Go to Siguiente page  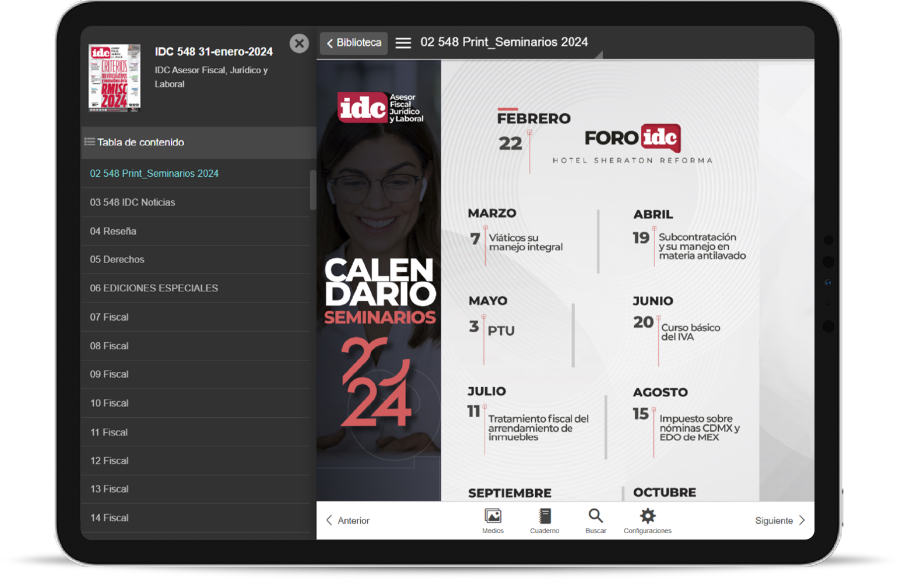point(780,520)
